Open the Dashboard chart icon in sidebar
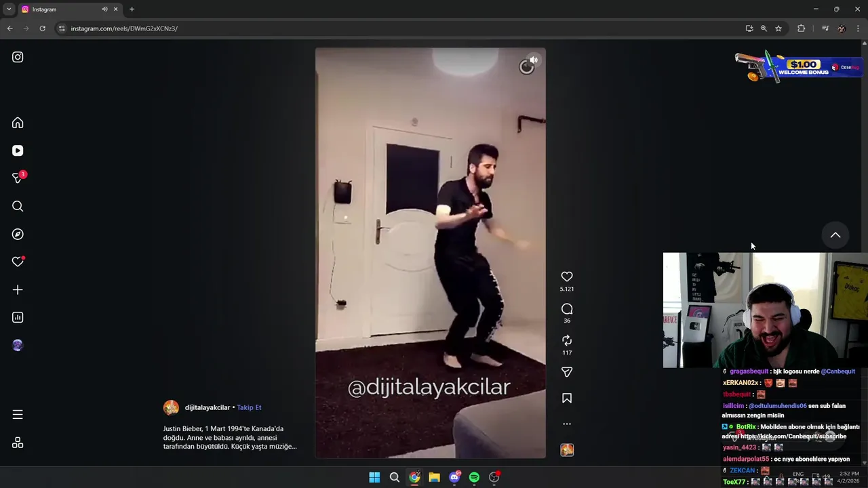Screen dimensions: 868x488 click(18, 317)
